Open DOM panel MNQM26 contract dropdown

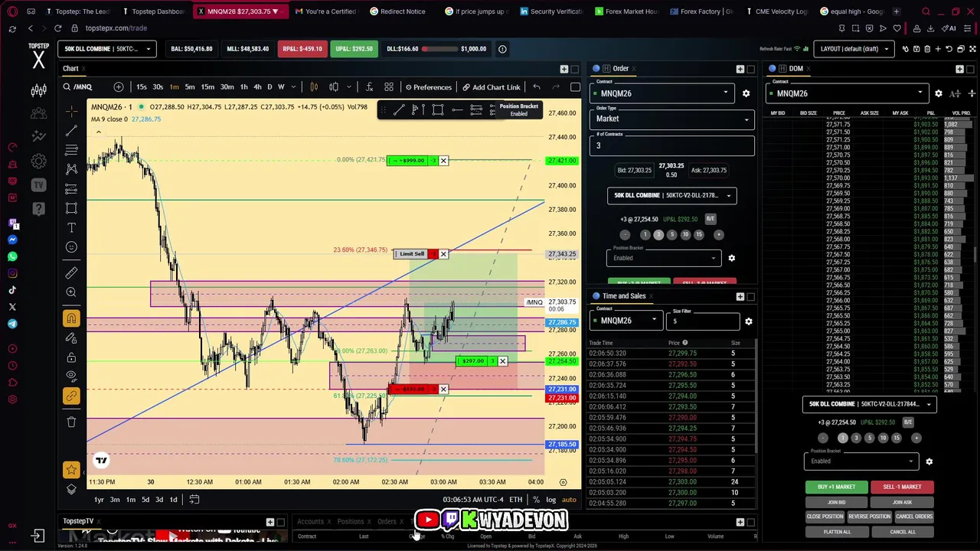pos(848,93)
